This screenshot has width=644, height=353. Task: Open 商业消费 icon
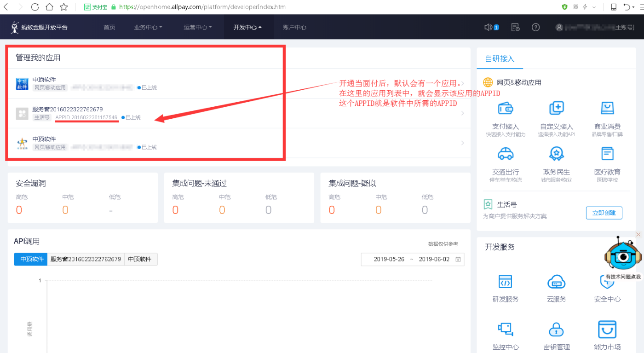(607, 109)
